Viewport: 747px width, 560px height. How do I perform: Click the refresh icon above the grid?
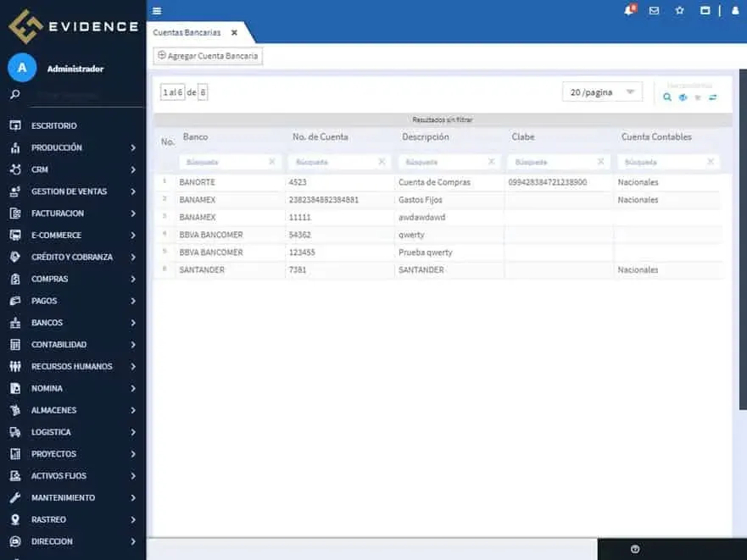[711, 97]
